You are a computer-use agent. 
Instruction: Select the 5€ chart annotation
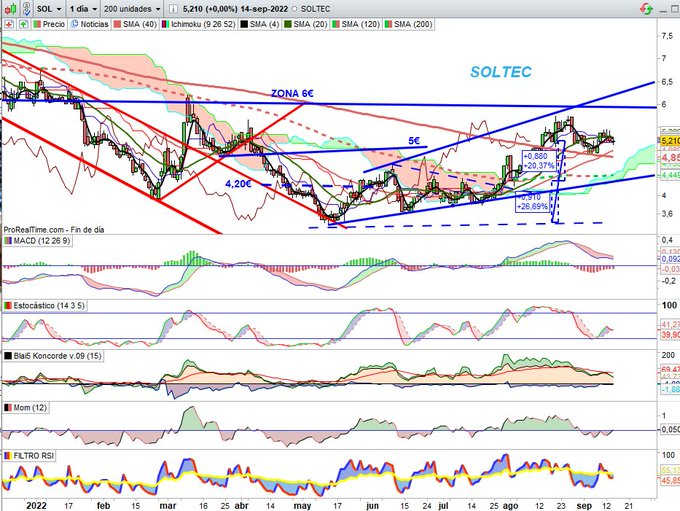click(x=414, y=141)
